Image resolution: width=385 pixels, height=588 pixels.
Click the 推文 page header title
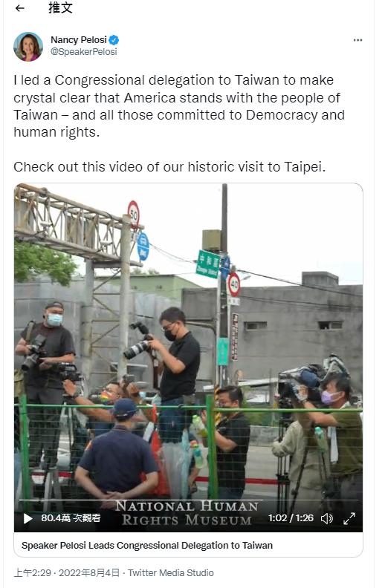[x=60, y=8]
